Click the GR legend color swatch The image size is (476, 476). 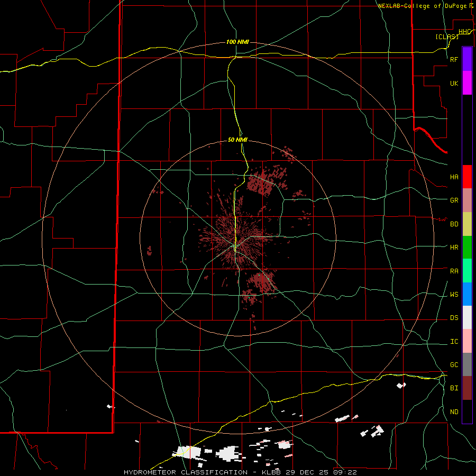coord(467,200)
